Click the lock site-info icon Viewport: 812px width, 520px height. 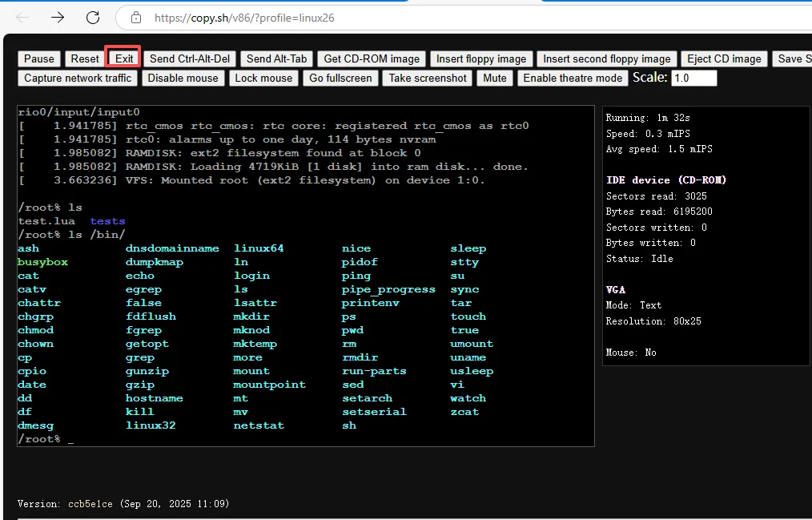click(x=135, y=18)
